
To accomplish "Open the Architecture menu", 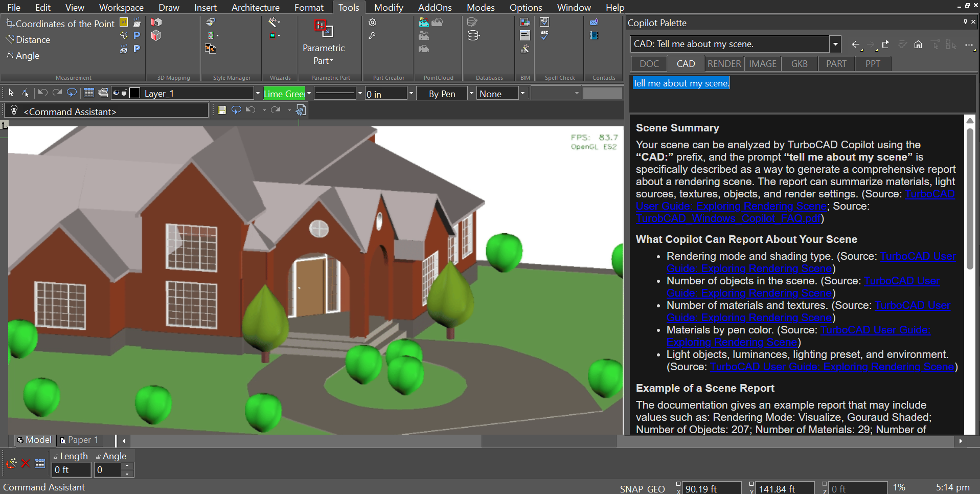I will click(x=255, y=7).
